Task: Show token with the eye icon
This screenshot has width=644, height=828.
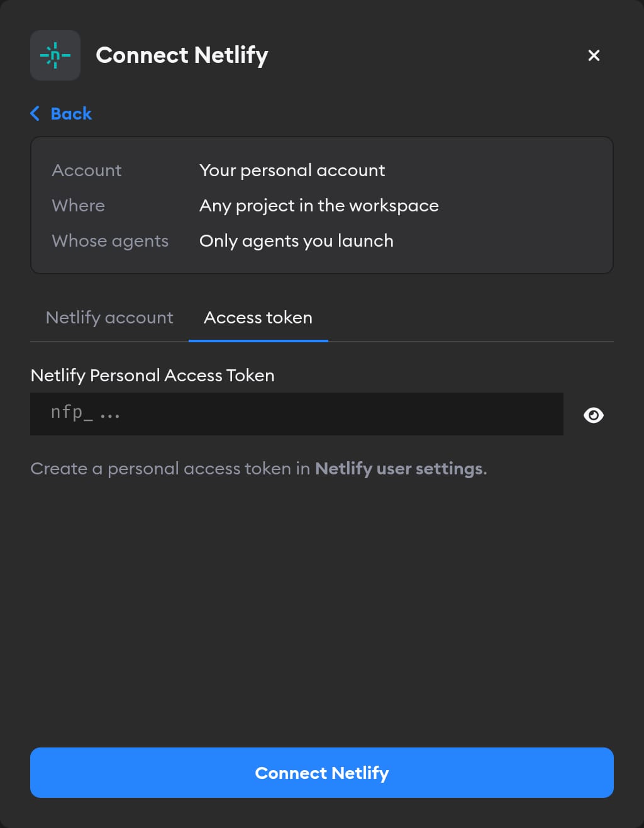Action: pos(594,415)
